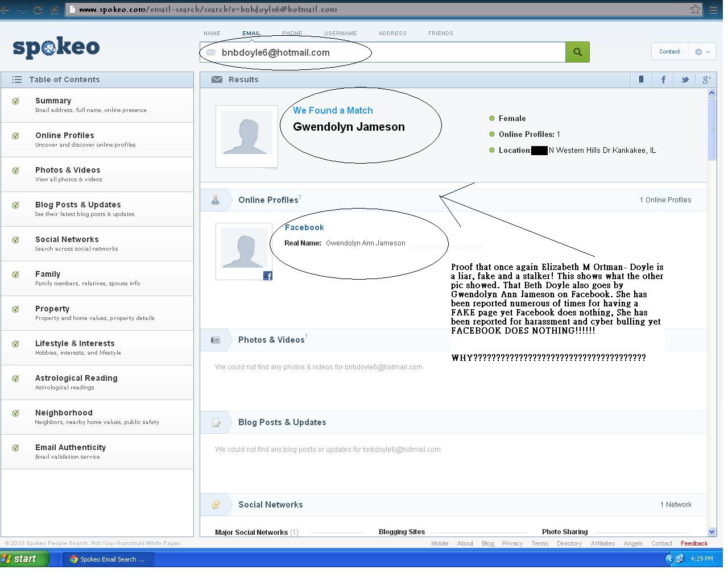Click the Online Profiles person icon
This screenshot has width=728, height=582.
click(x=216, y=199)
